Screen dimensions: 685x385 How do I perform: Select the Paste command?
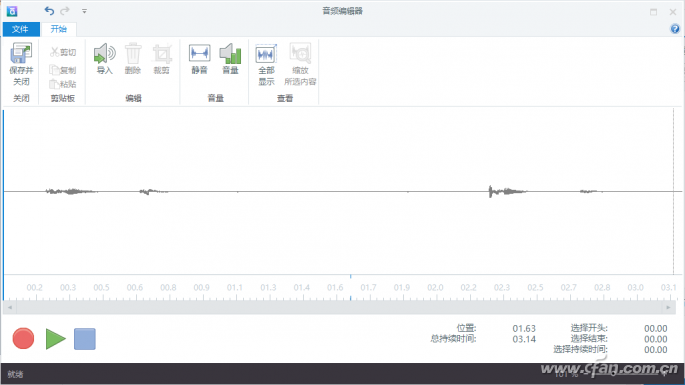point(62,84)
